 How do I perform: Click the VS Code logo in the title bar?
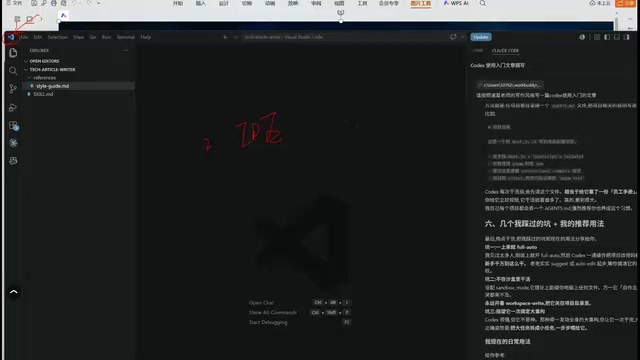11,37
